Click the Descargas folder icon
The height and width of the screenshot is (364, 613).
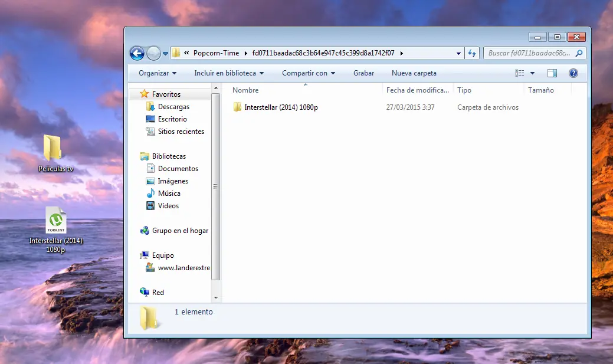coord(150,106)
